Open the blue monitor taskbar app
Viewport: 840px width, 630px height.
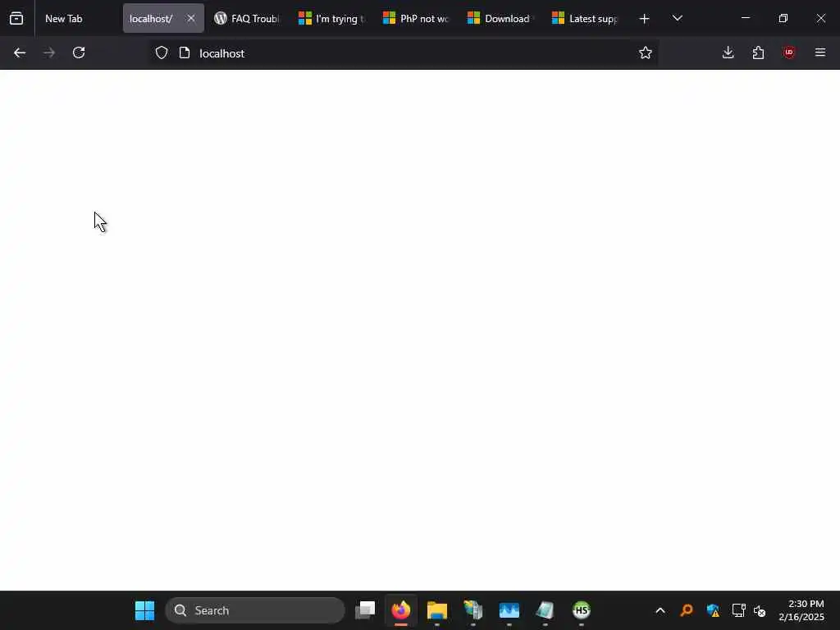(x=509, y=610)
